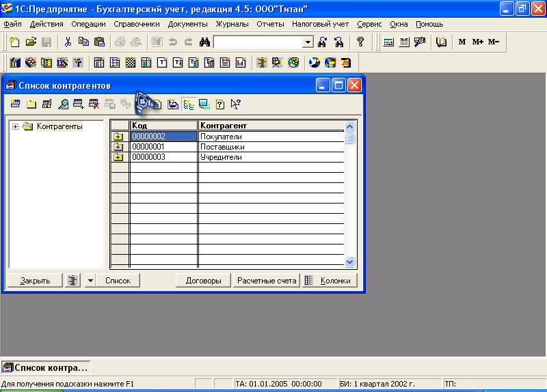
Task: Click the Copy icon in main toolbar
Action: (83, 42)
